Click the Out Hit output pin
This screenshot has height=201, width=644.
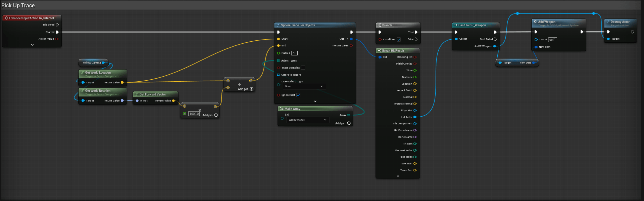[x=351, y=39]
